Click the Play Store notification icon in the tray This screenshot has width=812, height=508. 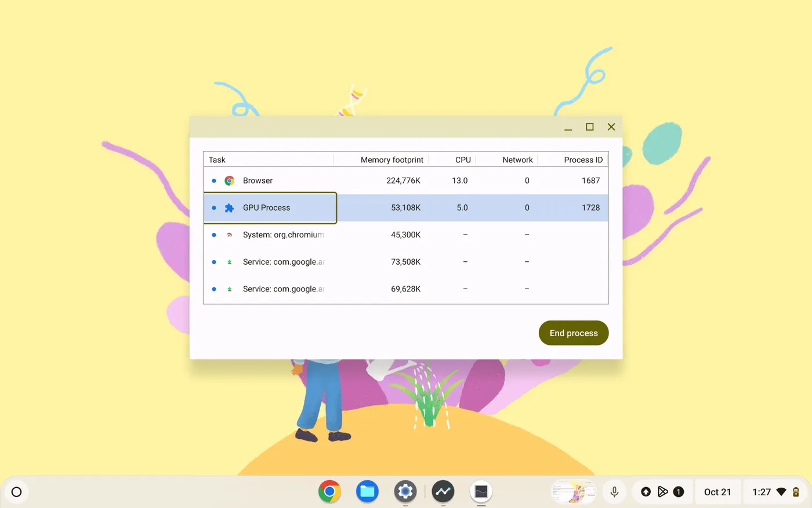tap(662, 492)
